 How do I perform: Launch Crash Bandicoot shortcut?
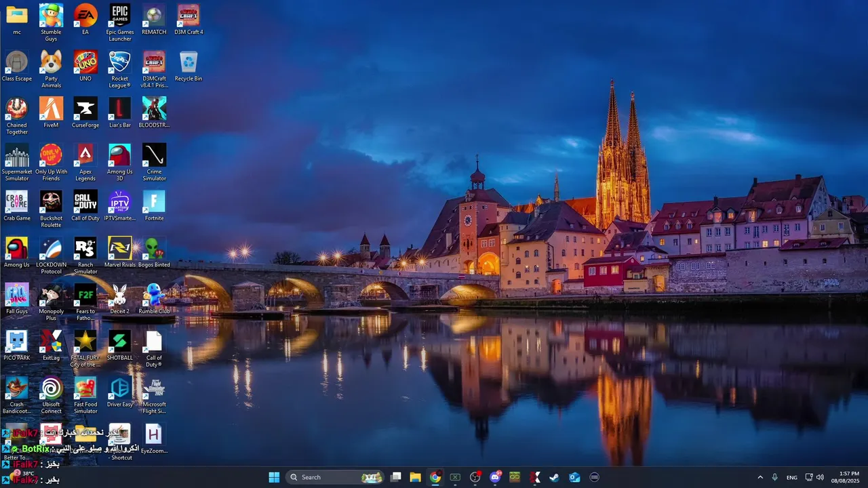pos(17,396)
